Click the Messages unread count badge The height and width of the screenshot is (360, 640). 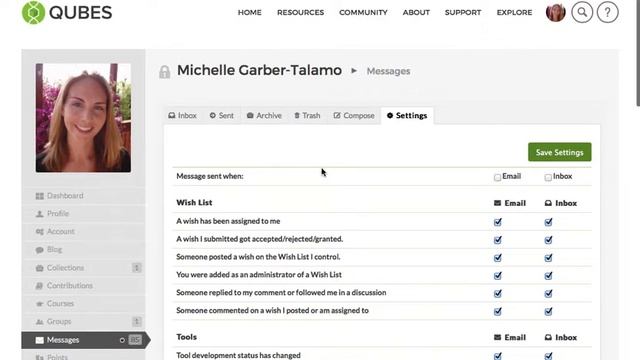click(x=135, y=340)
